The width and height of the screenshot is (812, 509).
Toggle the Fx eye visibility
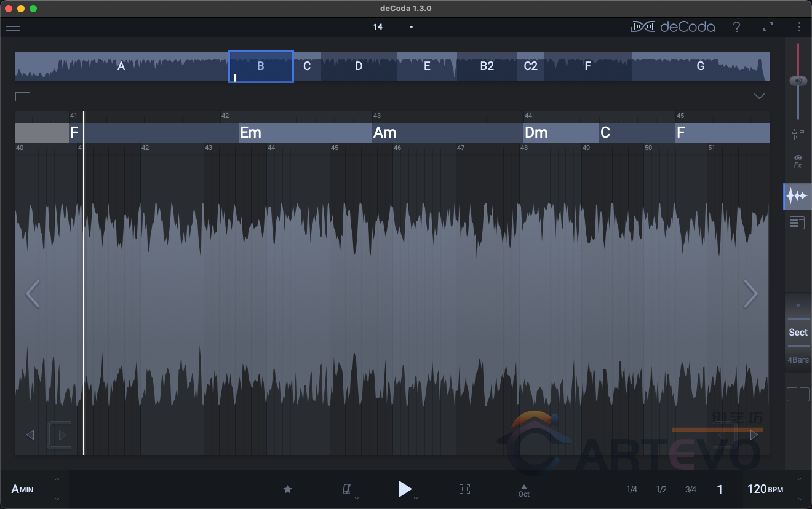click(798, 161)
